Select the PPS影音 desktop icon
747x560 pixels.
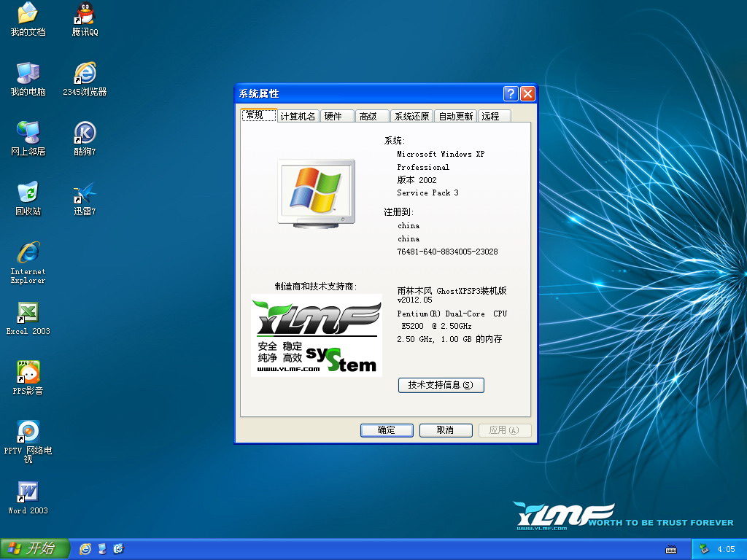(x=28, y=373)
